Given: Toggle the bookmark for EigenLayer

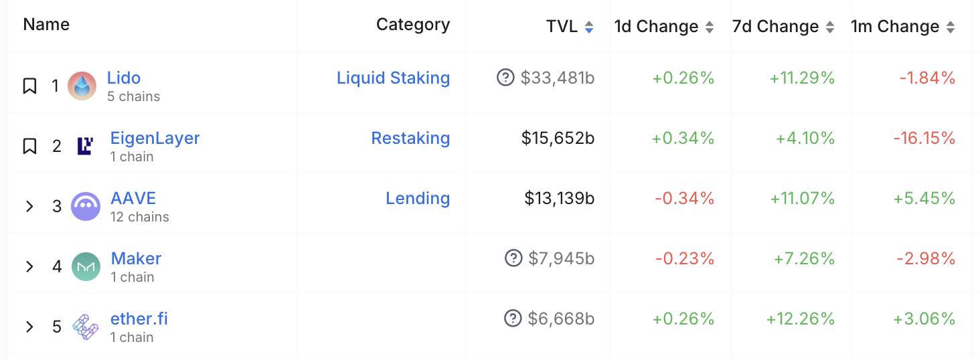Looking at the screenshot, I should tap(29, 146).
